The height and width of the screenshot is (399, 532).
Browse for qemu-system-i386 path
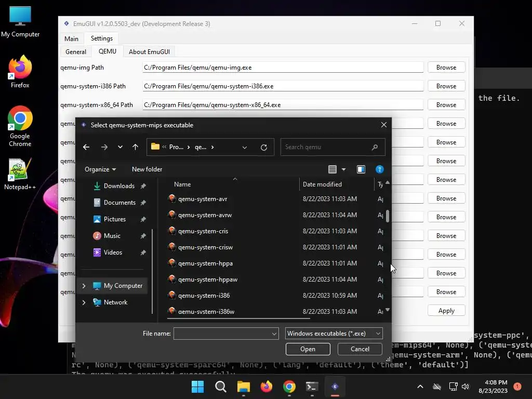(446, 86)
